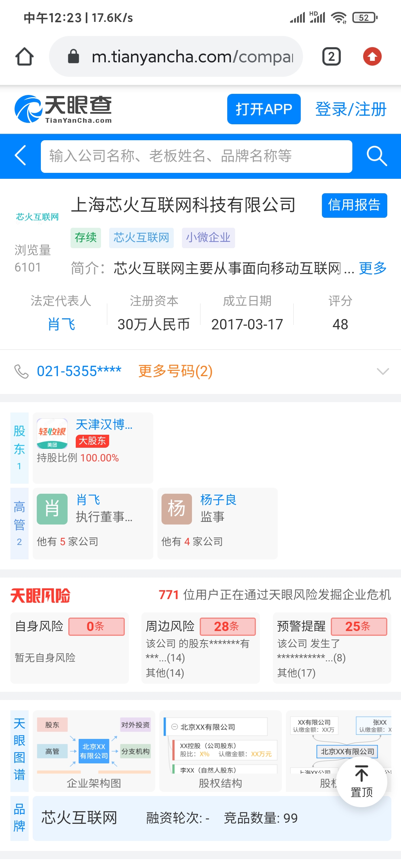Tap the 轻收银 shareholder logo

click(x=52, y=434)
